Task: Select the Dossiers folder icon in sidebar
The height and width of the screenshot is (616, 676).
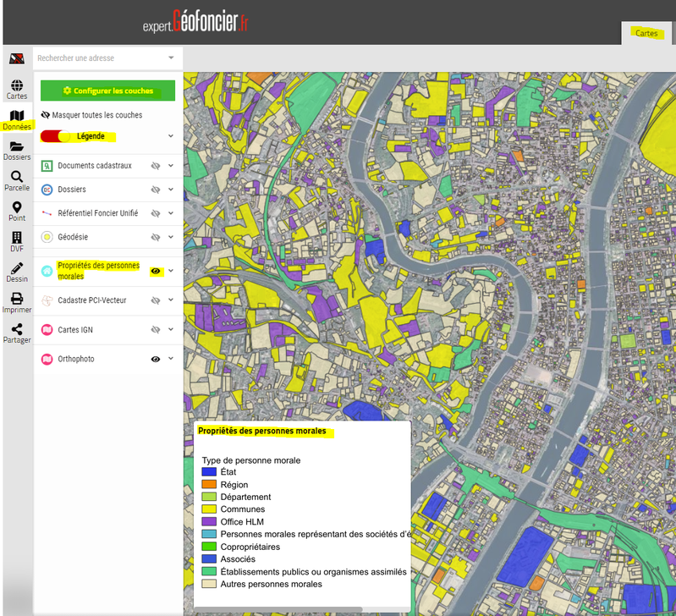Action: pos(17,146)
